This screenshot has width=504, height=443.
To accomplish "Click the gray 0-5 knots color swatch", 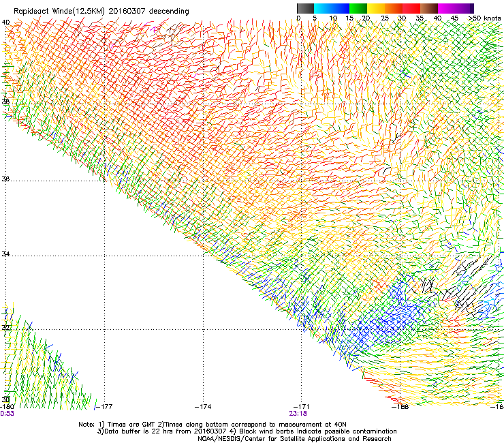I will 305,8.
